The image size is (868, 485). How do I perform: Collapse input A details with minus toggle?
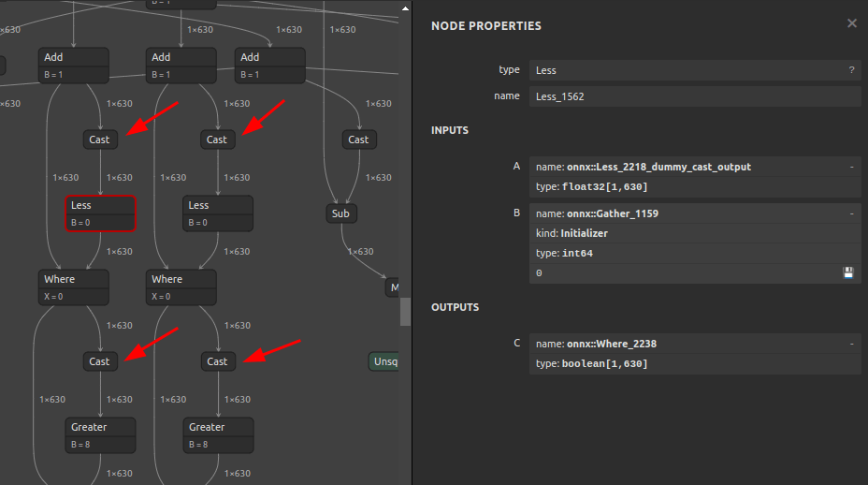point(852,167)
